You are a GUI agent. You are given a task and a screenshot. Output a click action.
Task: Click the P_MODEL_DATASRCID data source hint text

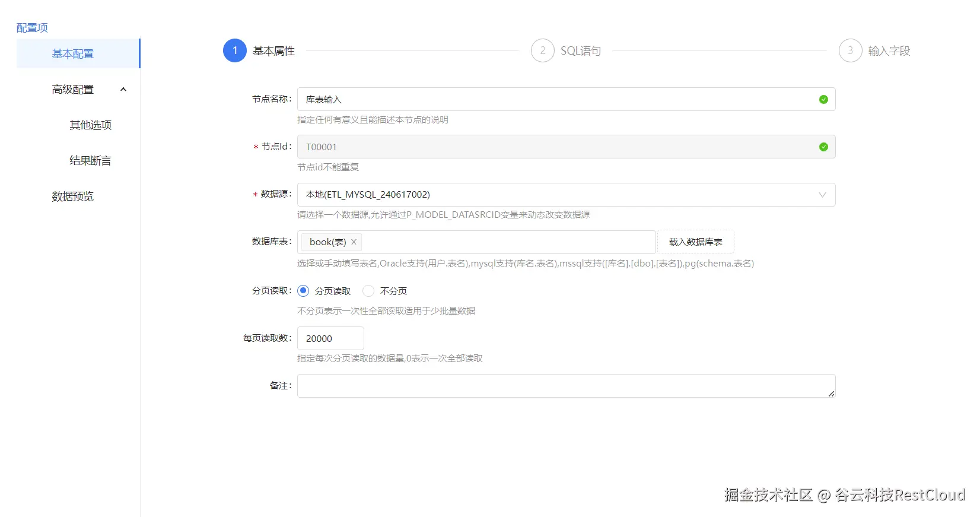[x=444, y=215]
